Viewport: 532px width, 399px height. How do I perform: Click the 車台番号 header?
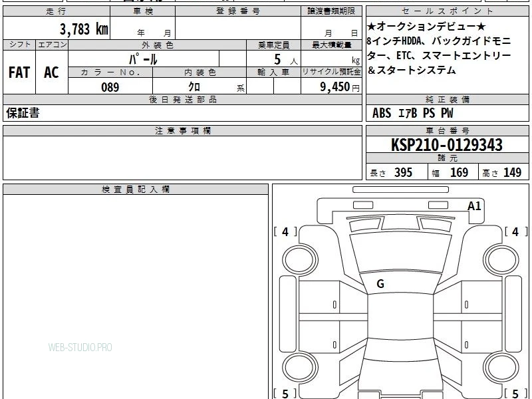[x=447, y=130]
